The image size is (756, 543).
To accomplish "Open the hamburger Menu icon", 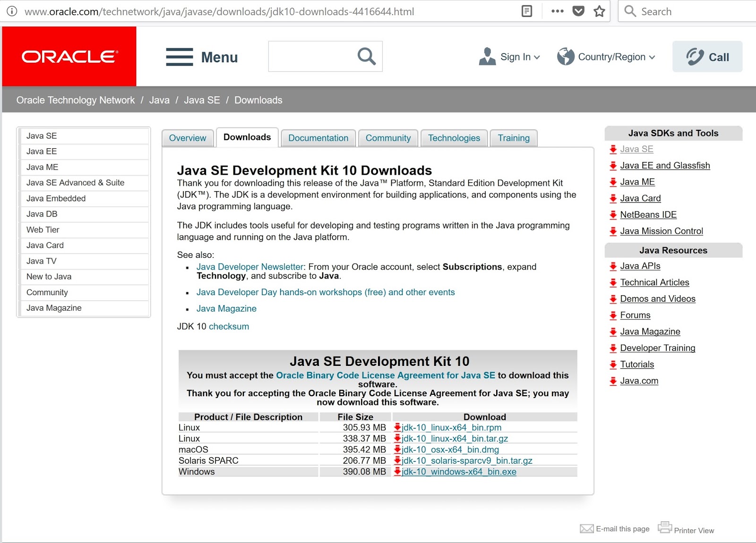I will coord(180,57).
